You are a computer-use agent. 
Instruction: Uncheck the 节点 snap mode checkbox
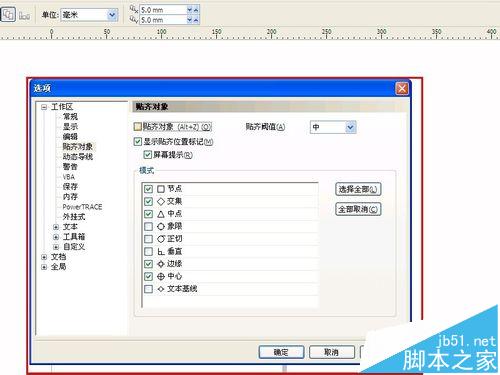point(148,189)
